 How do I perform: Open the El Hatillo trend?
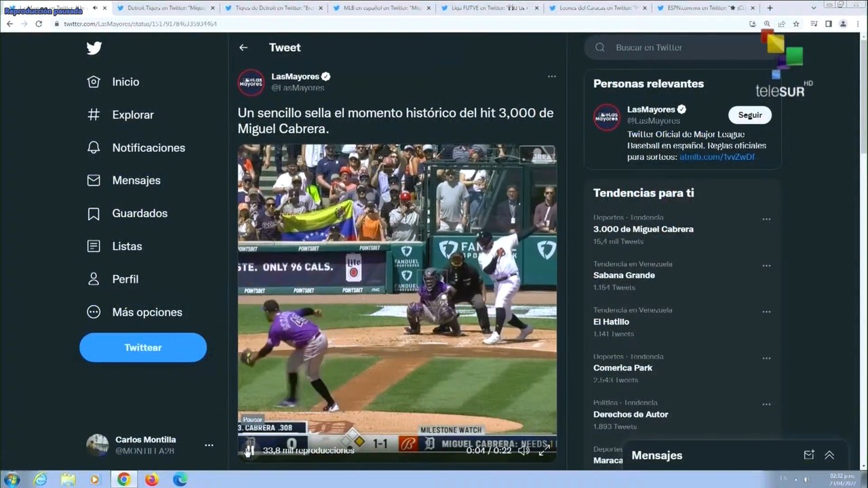(611, 322)
